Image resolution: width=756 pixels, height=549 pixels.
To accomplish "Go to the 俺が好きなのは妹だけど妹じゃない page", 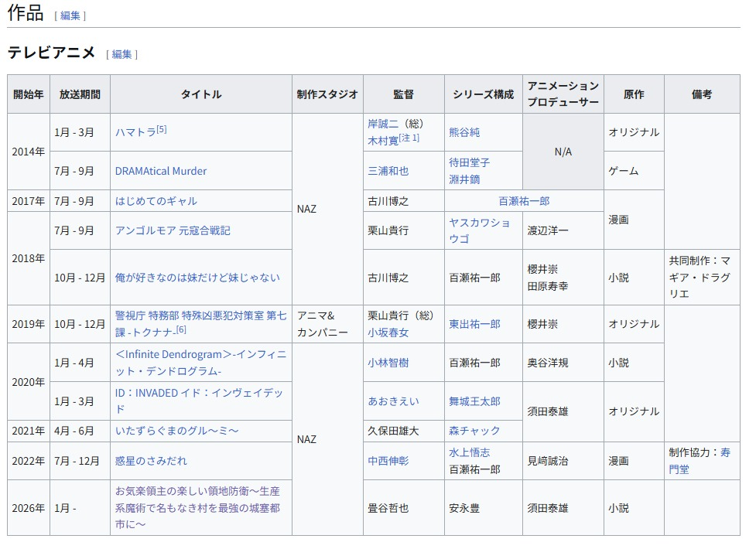I will (197, 278).
